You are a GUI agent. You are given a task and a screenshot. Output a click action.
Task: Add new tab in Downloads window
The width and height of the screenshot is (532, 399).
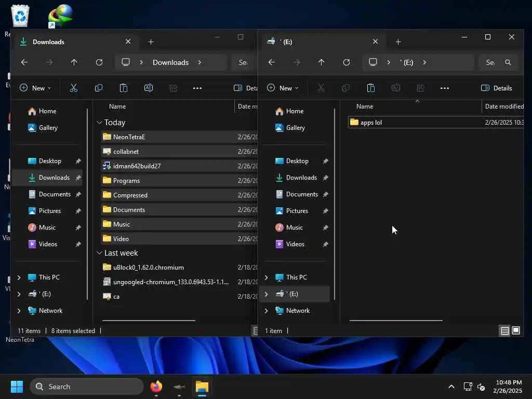(x=151, y=42)
